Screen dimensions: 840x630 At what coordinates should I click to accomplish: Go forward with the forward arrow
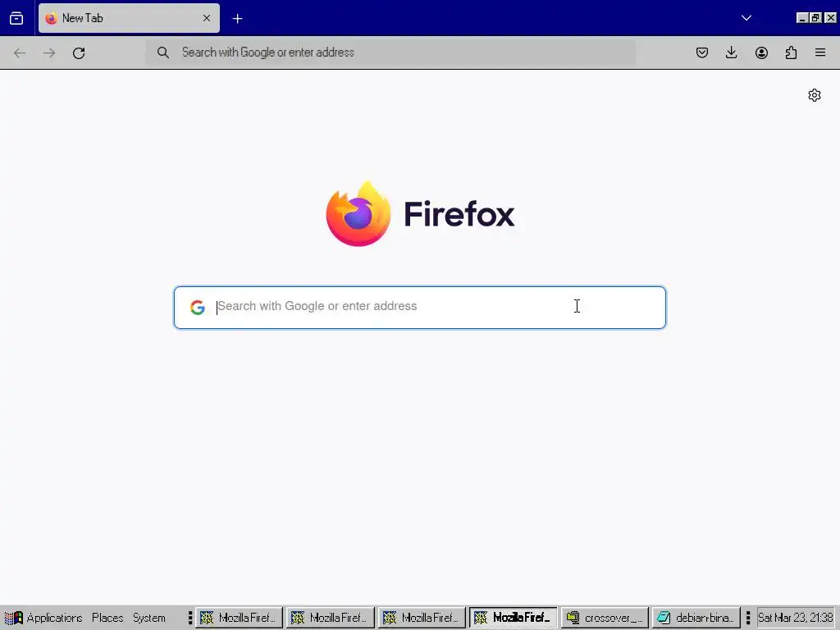coord(49,52)
